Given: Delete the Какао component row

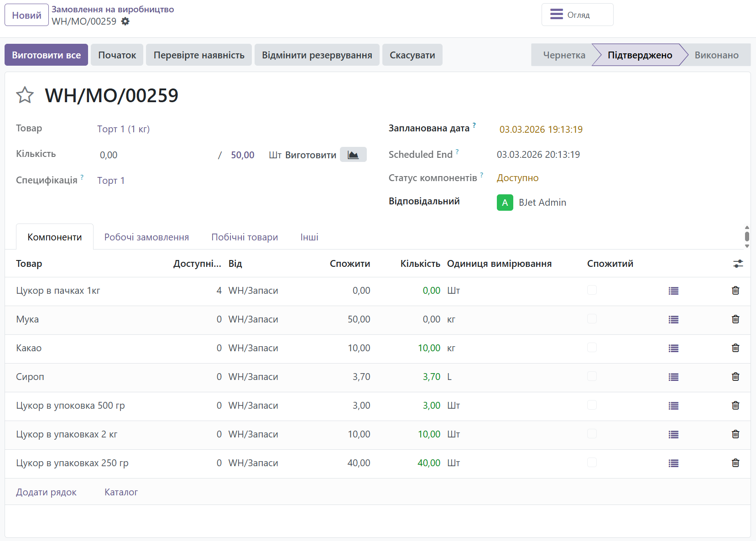Looking at the screenshot, I should [x=735, y=348].
